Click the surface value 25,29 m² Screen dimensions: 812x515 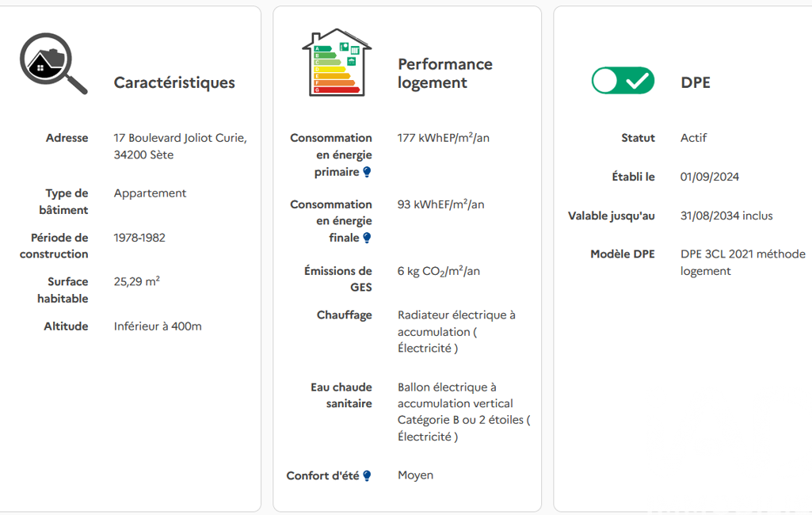[136, 281]
